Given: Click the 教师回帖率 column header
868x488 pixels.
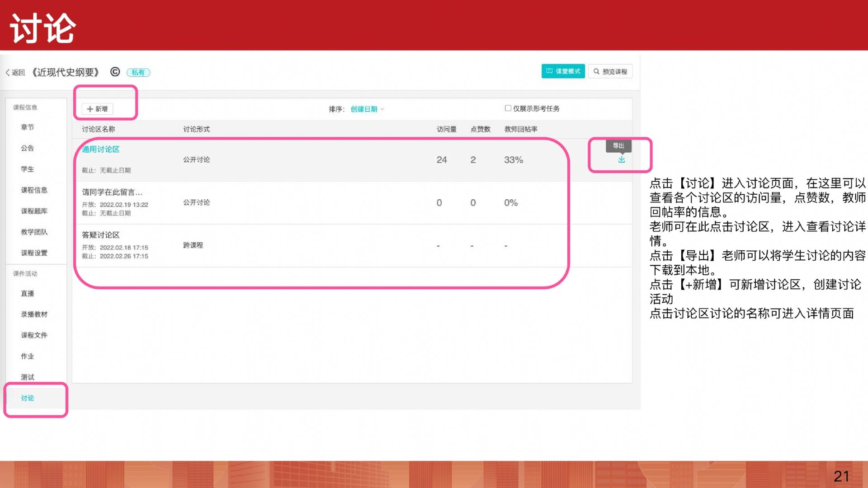Looking at the screenshot, I should pos(521,129).
